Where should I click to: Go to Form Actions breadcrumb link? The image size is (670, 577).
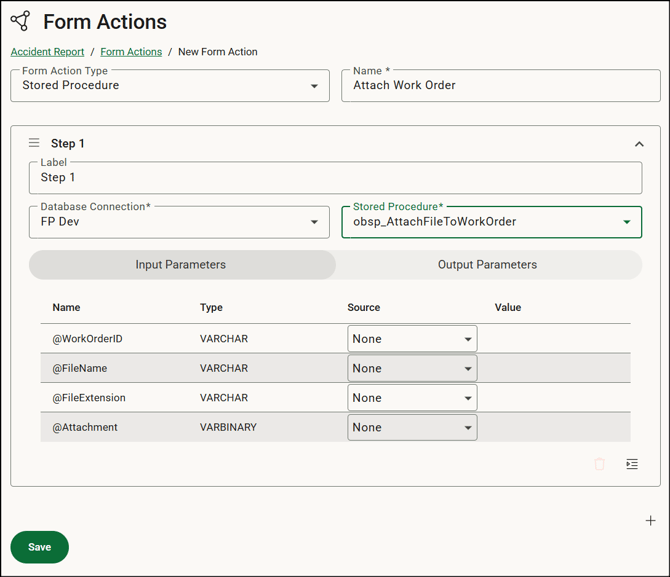pos(131,52)
